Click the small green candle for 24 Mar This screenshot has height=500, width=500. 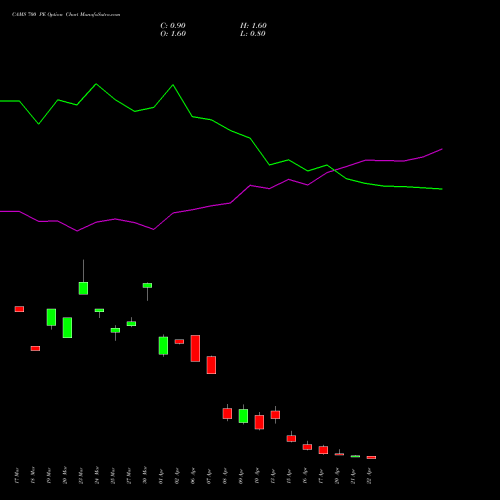tap(99, 310)
